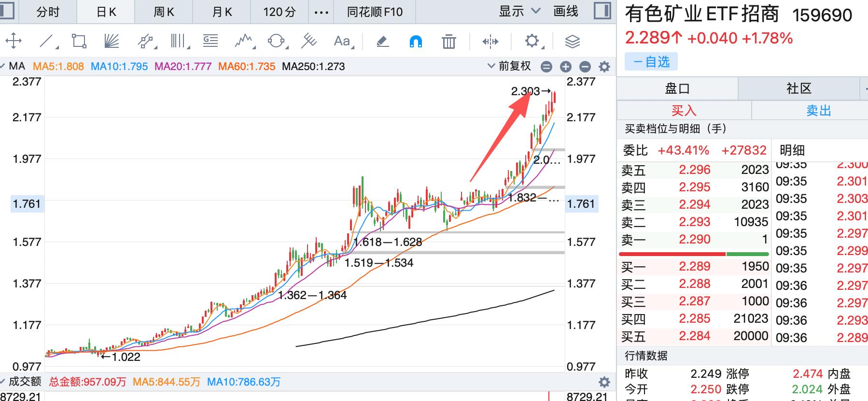
Task: Open the 社区 community tab
Action: pos(798,88)
